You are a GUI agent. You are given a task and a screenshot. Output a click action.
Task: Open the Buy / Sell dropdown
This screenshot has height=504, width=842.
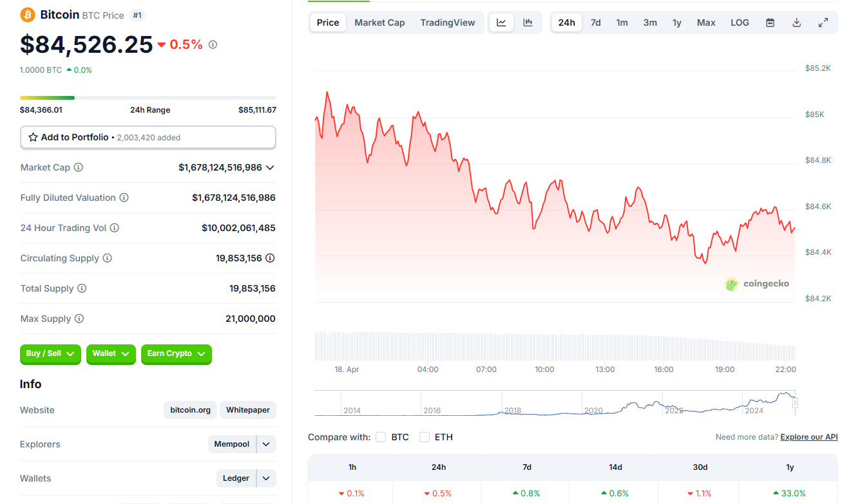coord(50,354)
